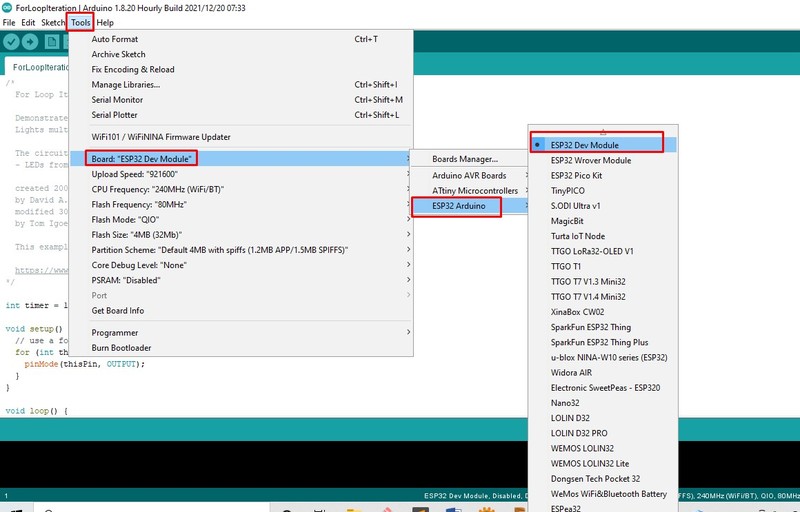Pick LOLIN D32 PRO board
Viewport: 800px width, 512px height.
pyautogui.click(x=603, y=433)
